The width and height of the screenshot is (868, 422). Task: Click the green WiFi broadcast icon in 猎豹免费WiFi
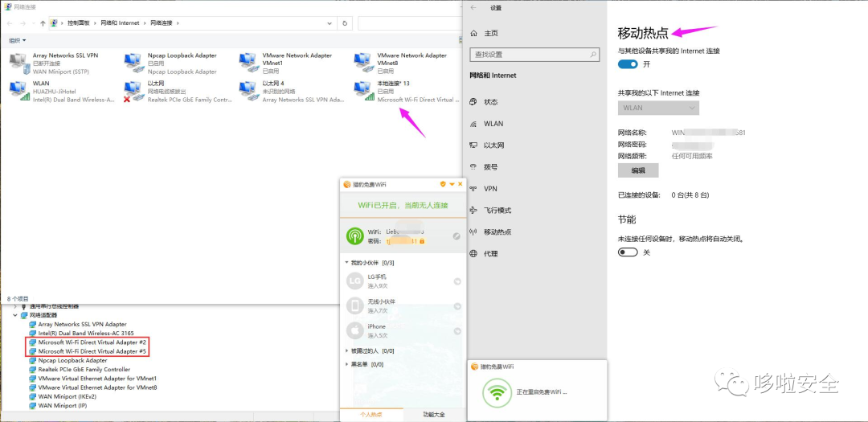tap(355, 236)
